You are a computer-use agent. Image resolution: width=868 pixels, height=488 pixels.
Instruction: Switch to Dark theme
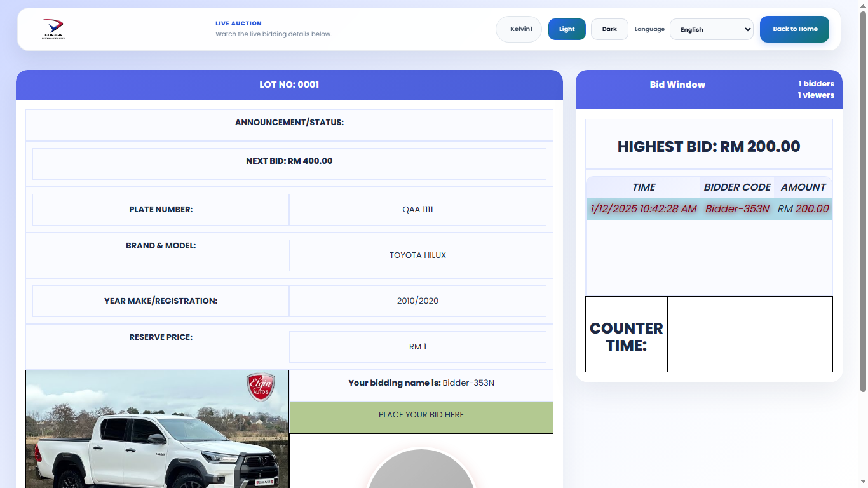pos(609,29)
